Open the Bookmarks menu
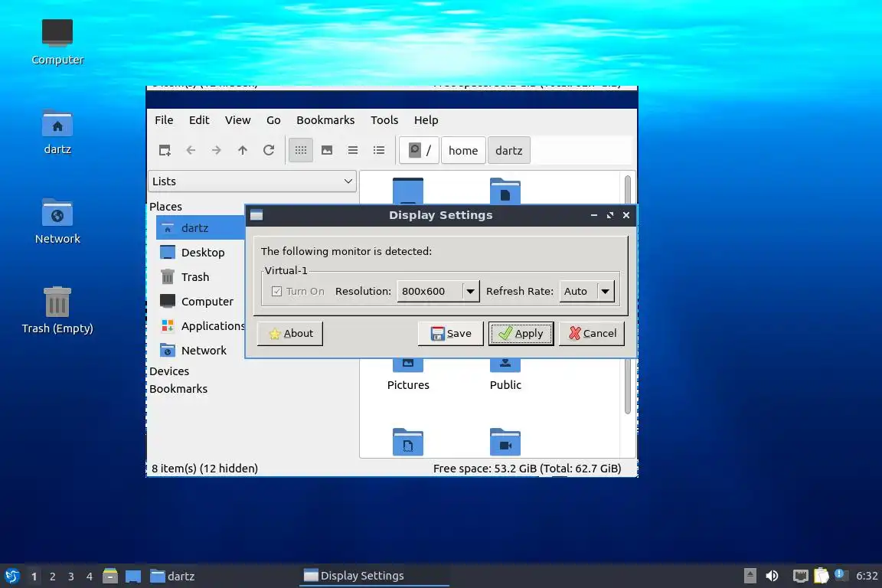Viewport: 882px width, 588px height. coord(325,120)
